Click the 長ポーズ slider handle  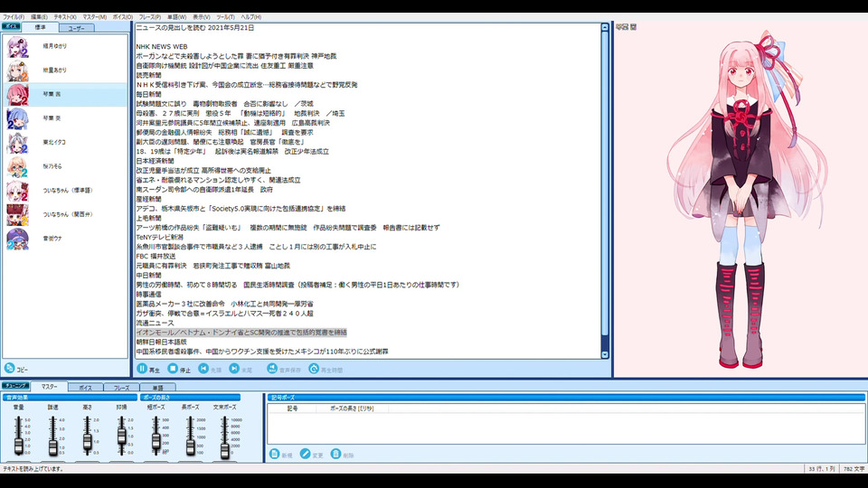pos(190,446)
